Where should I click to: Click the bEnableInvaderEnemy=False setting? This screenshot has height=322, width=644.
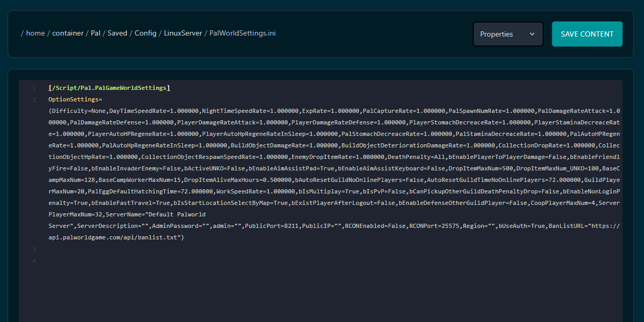click(x=136, y=168)
